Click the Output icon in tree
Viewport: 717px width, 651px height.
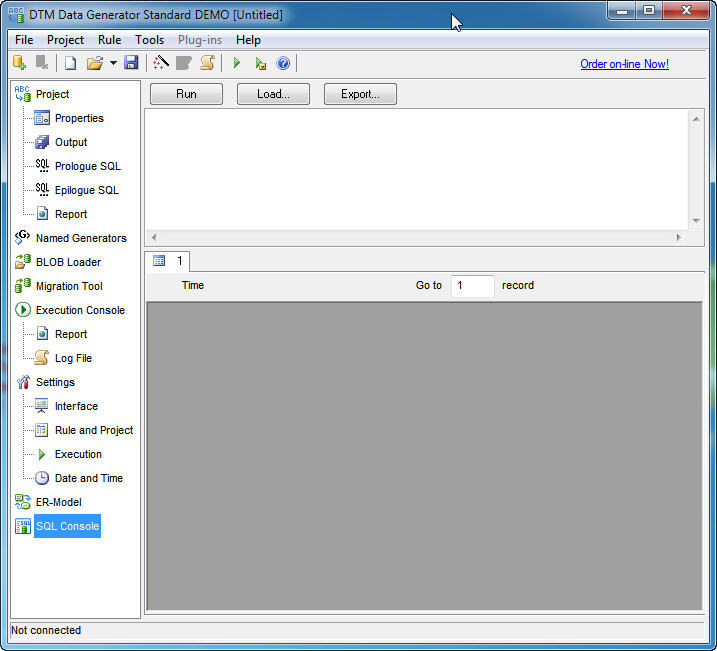42,142
